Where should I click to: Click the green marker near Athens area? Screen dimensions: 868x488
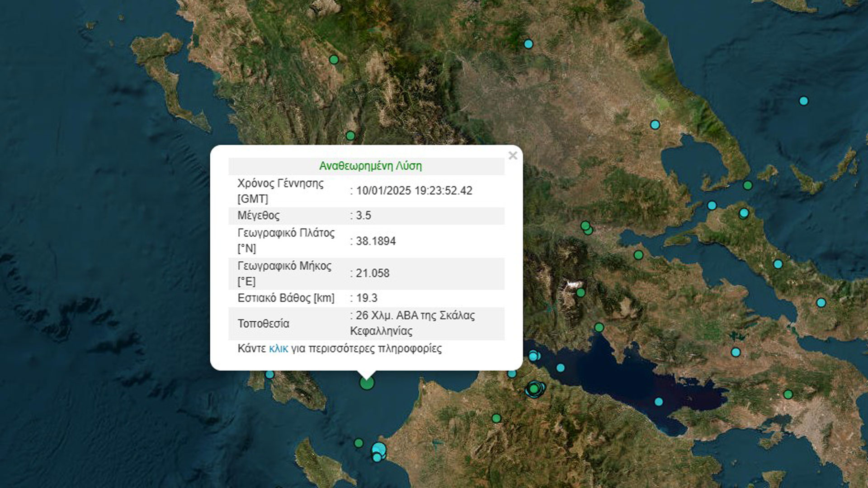[788, 394]
